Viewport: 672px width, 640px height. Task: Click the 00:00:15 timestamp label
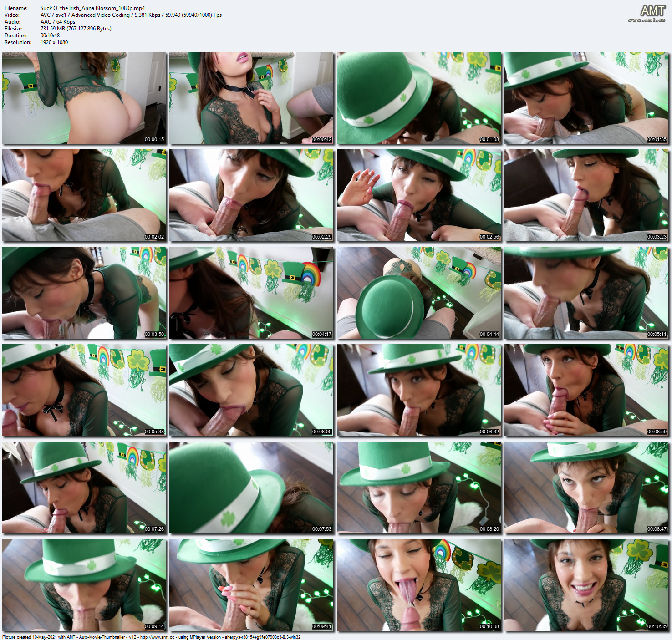click(154, 140)
